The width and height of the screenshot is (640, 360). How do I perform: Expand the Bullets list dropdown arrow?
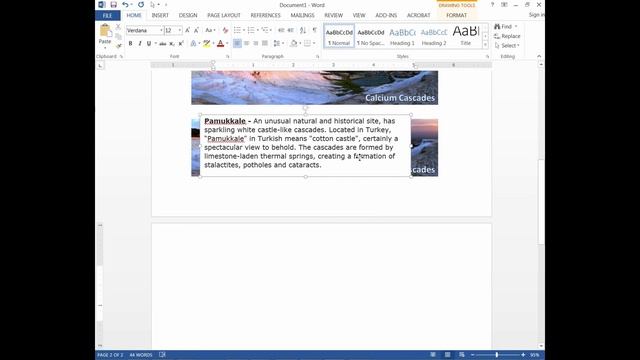[x=244, y=30]
